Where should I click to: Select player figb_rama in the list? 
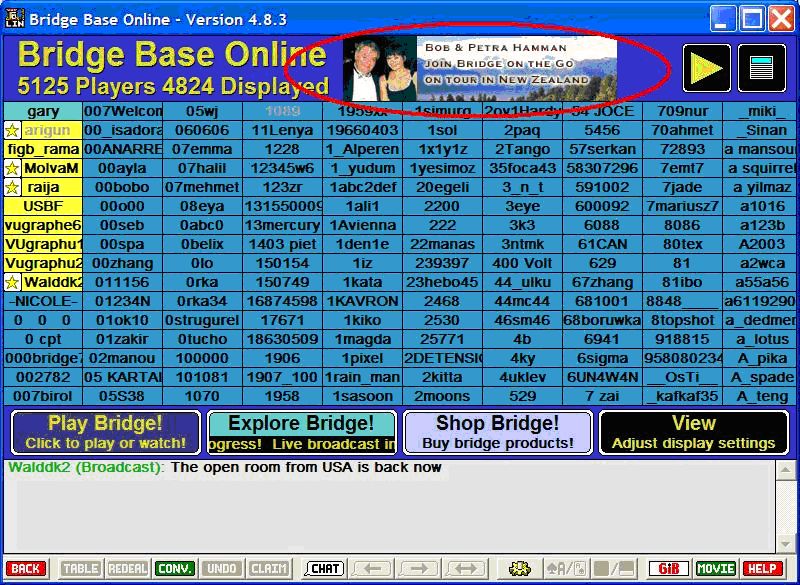(x=43, y=149)
